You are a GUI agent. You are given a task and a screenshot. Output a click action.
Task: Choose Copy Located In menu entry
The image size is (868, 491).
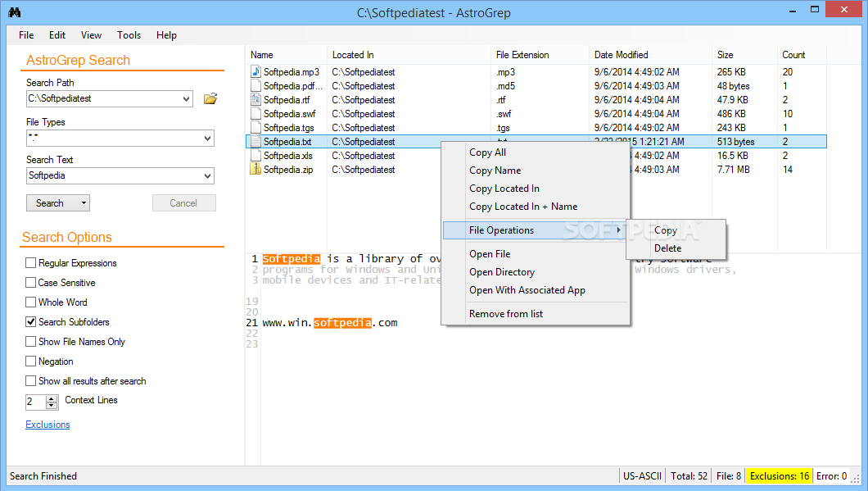(536, 189)
